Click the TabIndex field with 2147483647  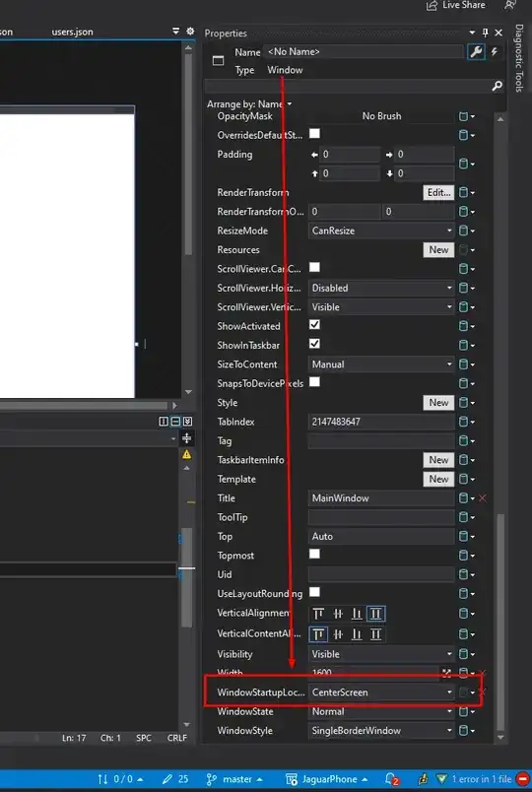(x=381, y=422)
